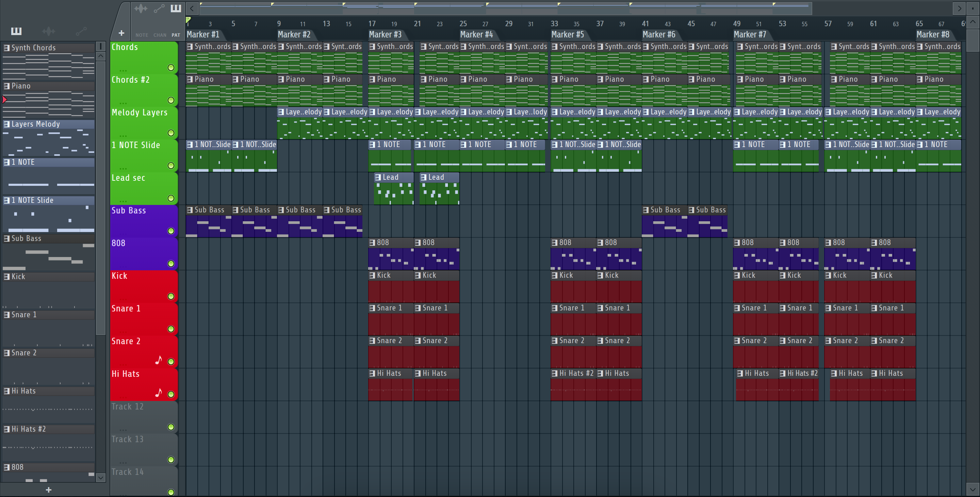Open the Snare 2 track's note icon
This screenshot has height=497, width=980.
click(159, 359)
